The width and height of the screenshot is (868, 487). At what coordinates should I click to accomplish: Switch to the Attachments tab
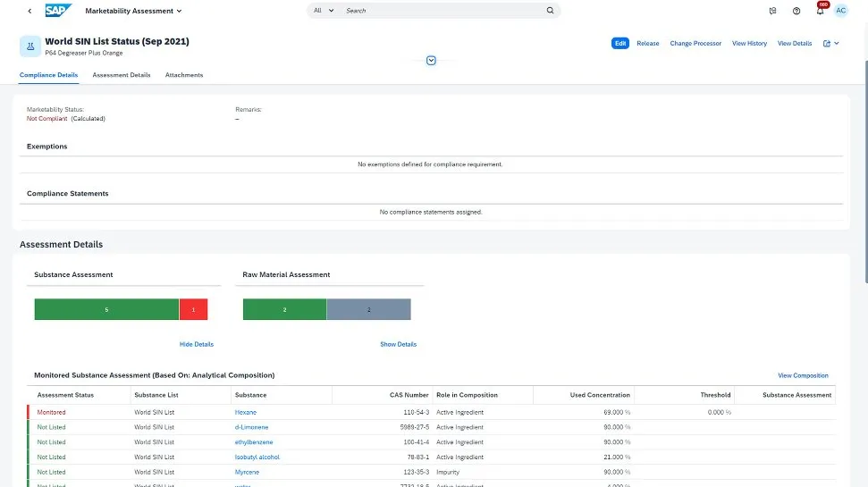coord(184,75)
